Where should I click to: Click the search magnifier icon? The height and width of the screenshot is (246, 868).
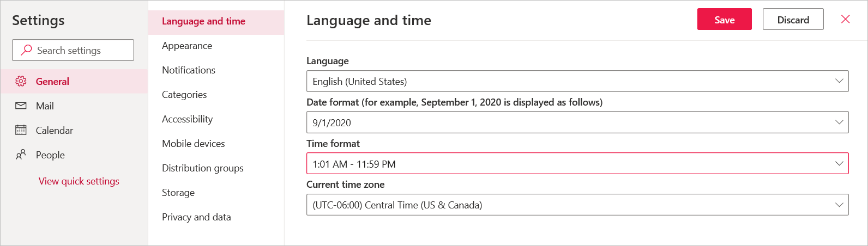pos(26,50)
